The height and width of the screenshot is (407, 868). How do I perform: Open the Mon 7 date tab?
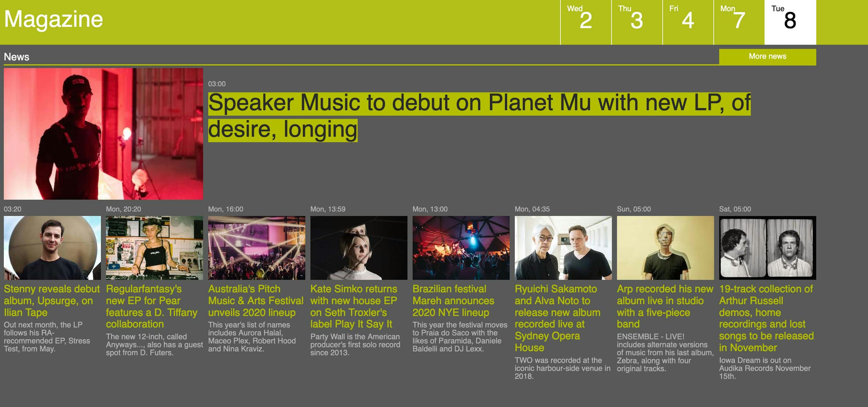pos(739,22)
